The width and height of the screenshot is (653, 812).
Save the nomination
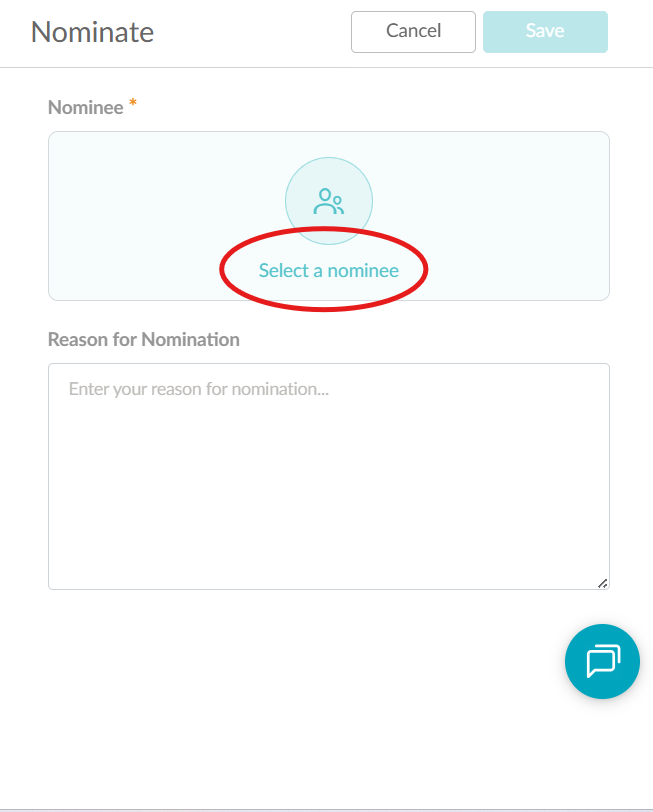545,32
